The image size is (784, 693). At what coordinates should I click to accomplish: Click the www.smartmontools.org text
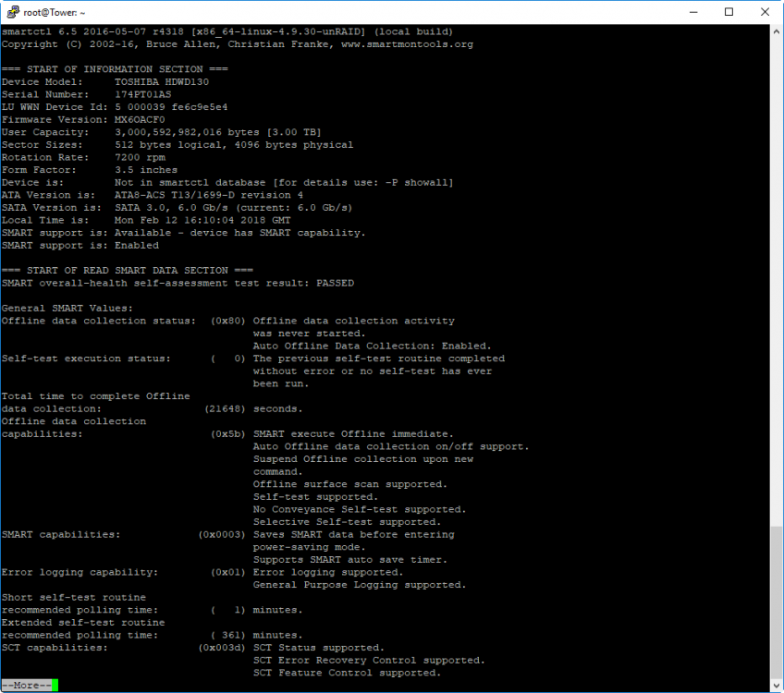point(407,44)
